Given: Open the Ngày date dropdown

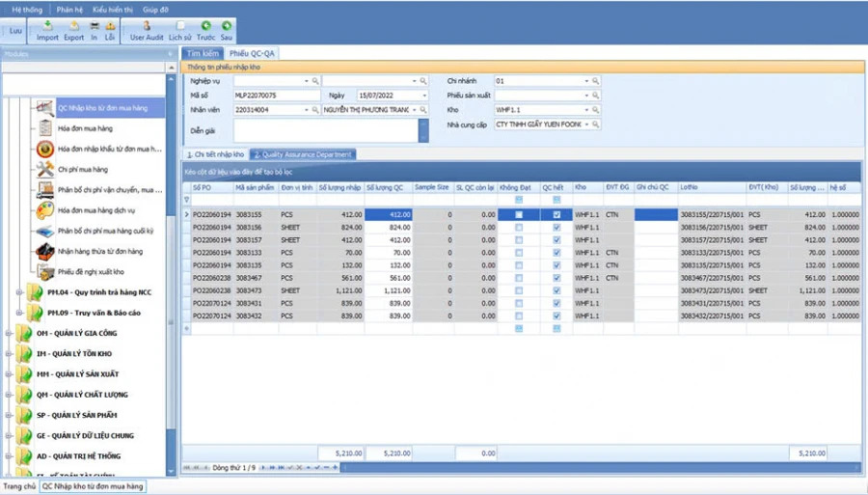Looking at the screenshot, I should tap(424, 96).
